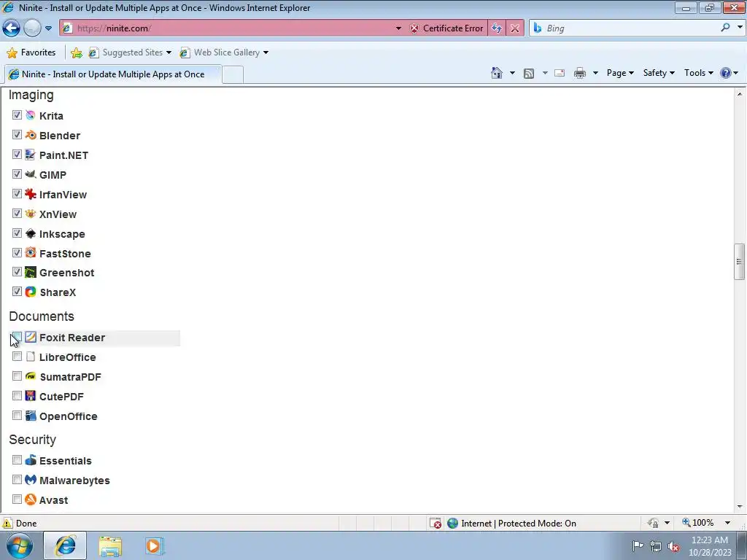Click the Help question mark icon
The height and width of the screenshot is (560, 747).
click(726, 73)
